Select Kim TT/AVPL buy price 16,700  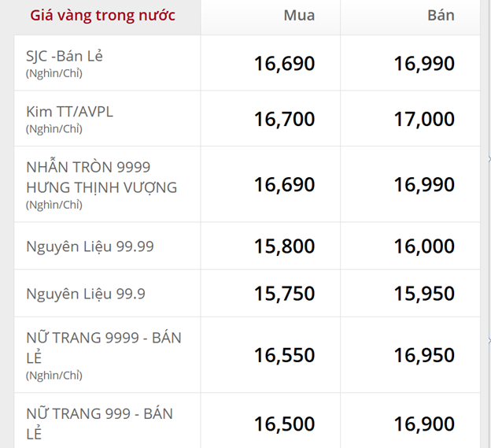[284, 119]
